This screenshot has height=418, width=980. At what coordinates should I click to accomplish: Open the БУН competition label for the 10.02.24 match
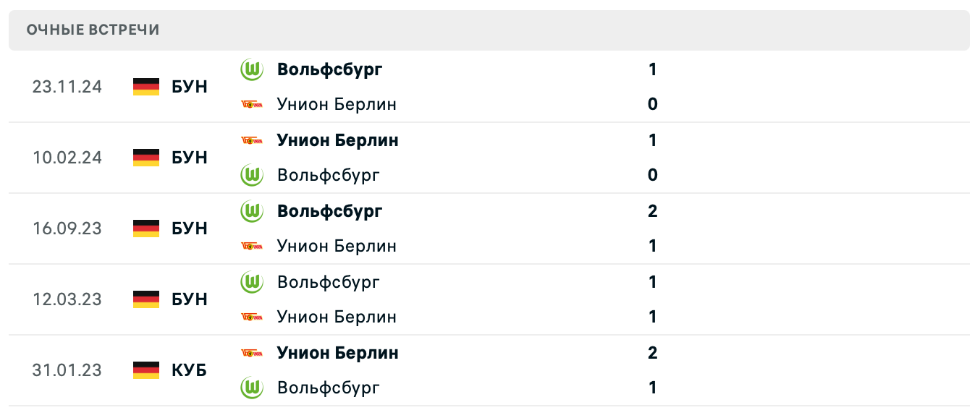tap(190, 158)
